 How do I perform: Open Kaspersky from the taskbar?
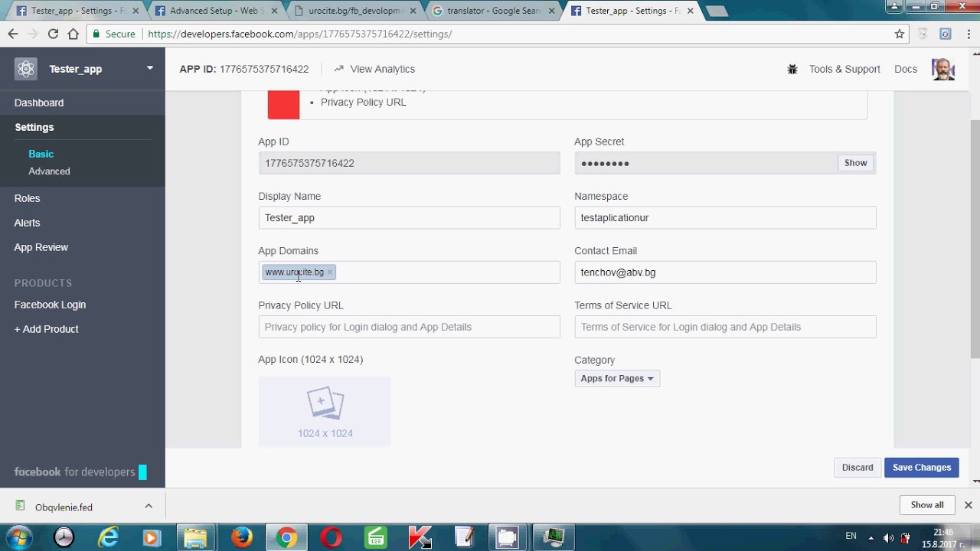click(x=420, y=537)
